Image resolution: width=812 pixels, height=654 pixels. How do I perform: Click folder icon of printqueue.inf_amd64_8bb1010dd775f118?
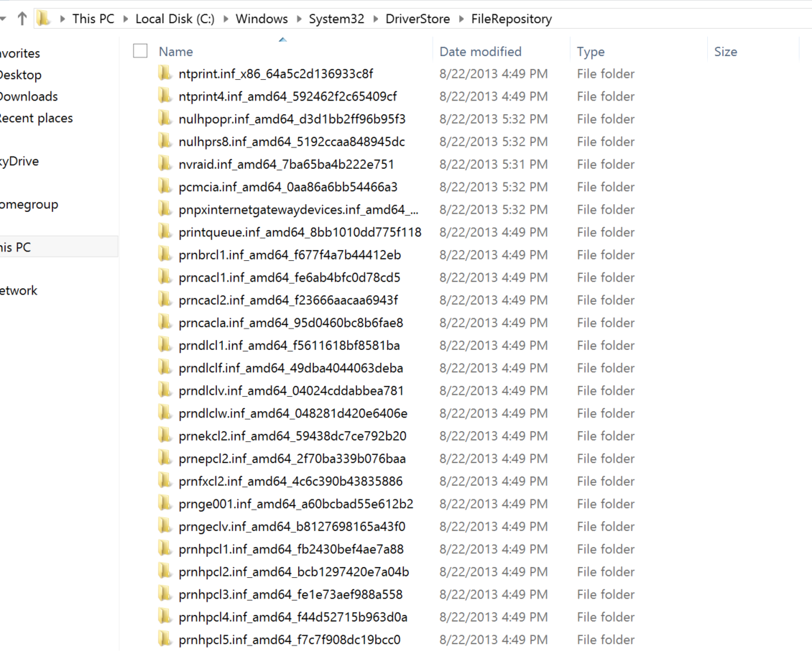[165, 232]
